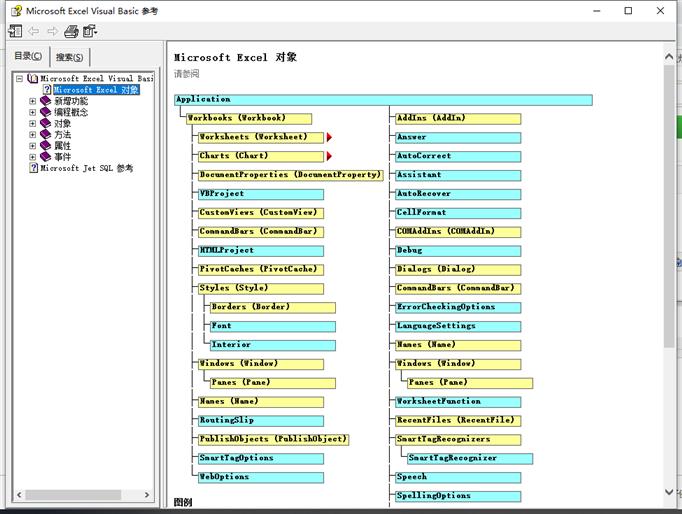Open the HTMLProject object link

click(261, 250)
